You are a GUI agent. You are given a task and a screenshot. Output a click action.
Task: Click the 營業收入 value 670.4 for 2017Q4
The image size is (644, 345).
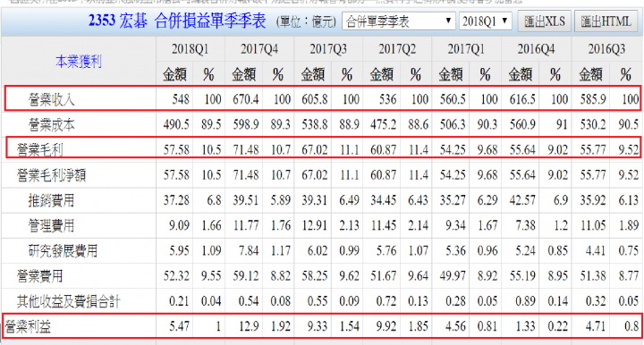(x=246, y=99)
